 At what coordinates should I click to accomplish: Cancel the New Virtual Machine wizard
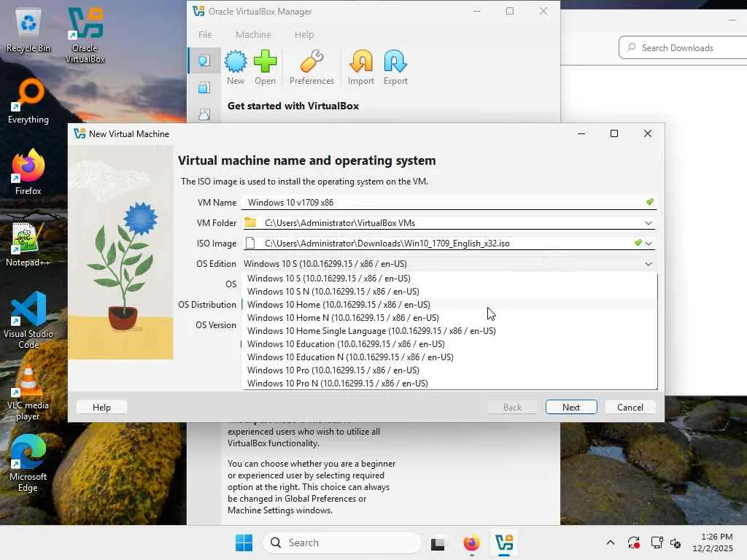[x=630, y=407]
